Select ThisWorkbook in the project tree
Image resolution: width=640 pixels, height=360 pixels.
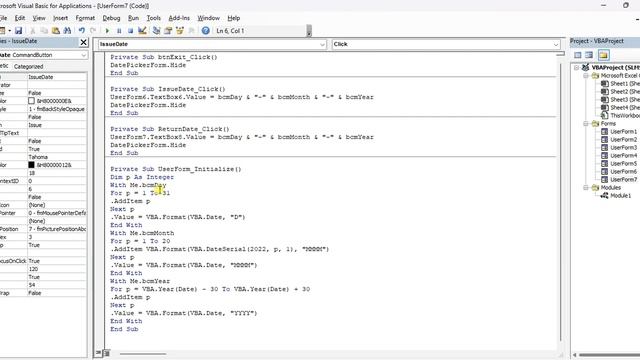pyautogui.click(x=620, y=116)
